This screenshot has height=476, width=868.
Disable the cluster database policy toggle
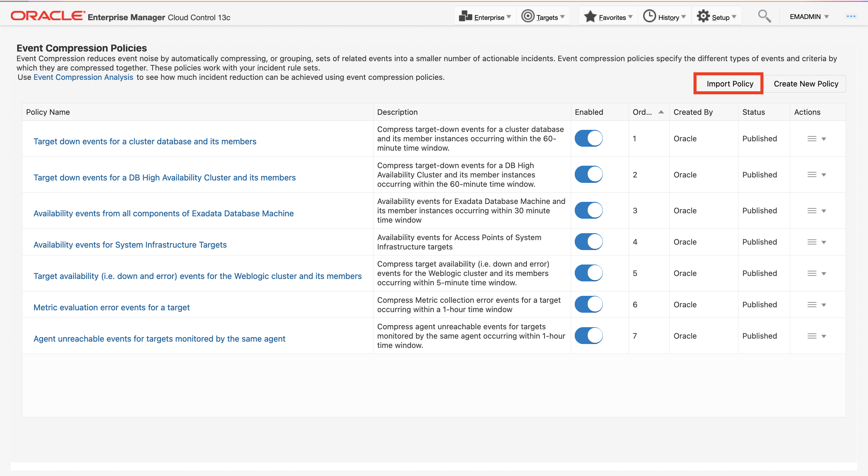588,139
